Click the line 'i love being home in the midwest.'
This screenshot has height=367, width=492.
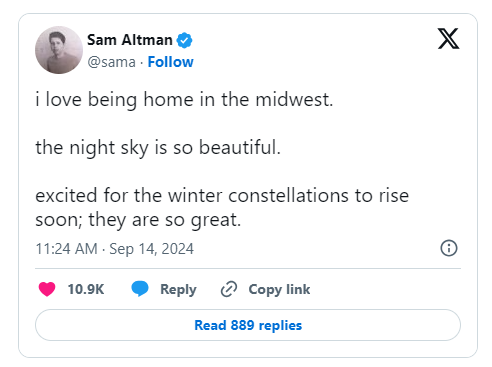coord(184,99)
